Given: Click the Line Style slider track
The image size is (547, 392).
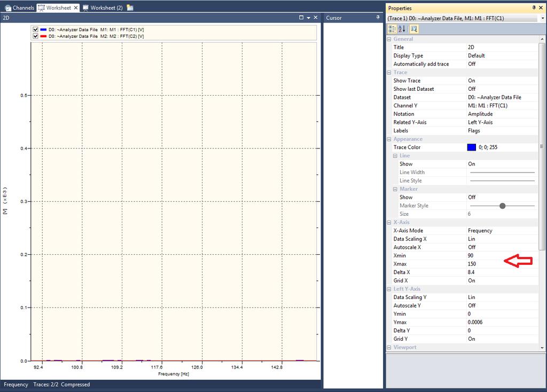Looking at the screenshot, I should click(502, 181).
